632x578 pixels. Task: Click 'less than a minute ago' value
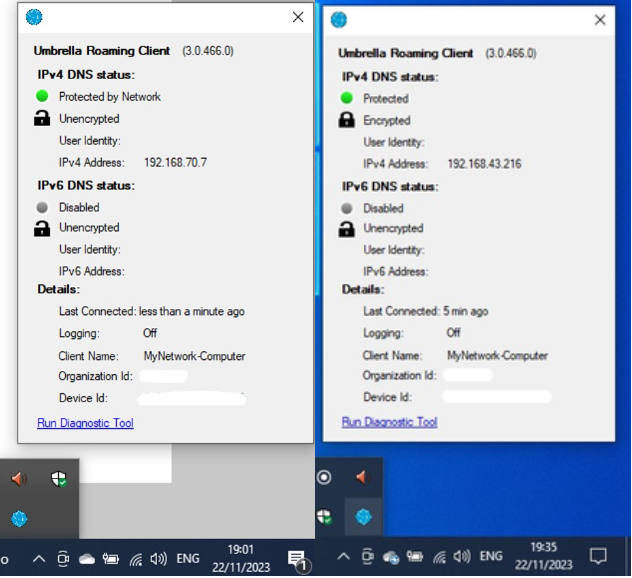pyautogui.click(x=192, y=312)
